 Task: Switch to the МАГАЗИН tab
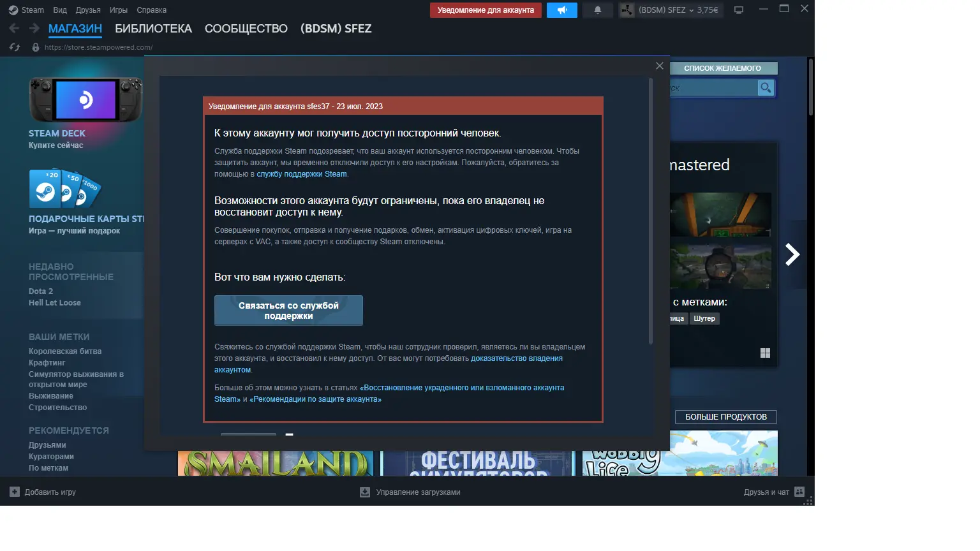(75, 29)
